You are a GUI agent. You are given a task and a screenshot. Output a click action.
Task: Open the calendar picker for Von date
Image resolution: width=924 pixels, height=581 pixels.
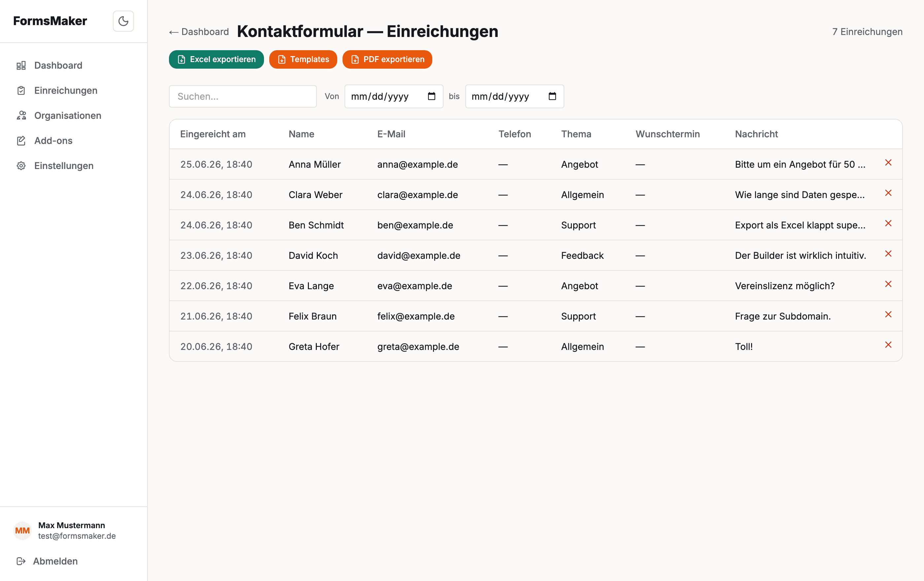click(431, 96)
